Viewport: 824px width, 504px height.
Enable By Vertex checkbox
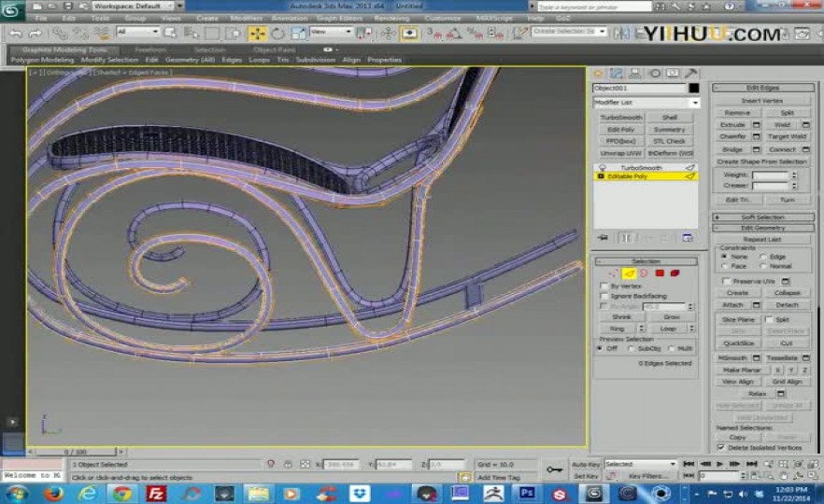point(604,287)
